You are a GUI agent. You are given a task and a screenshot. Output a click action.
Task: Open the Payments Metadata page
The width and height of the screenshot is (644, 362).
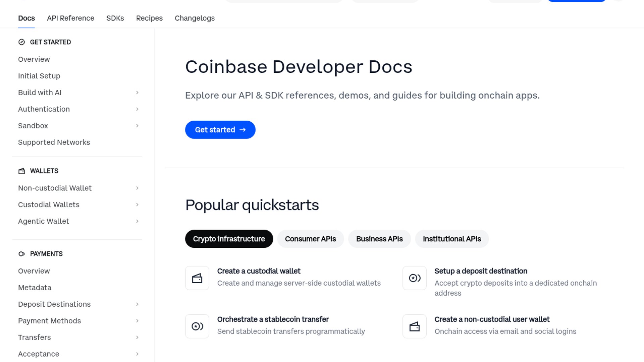click(x=35, y=288)
